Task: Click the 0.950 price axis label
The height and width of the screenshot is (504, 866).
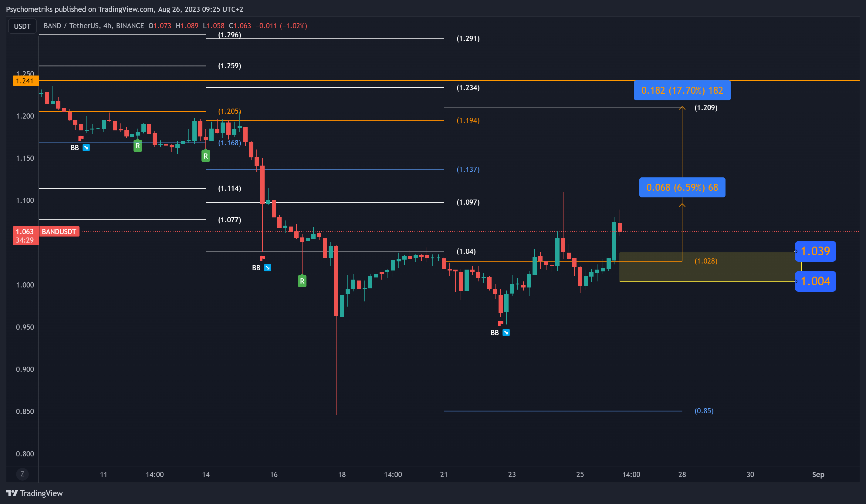Action: click(x=25, y=327)
